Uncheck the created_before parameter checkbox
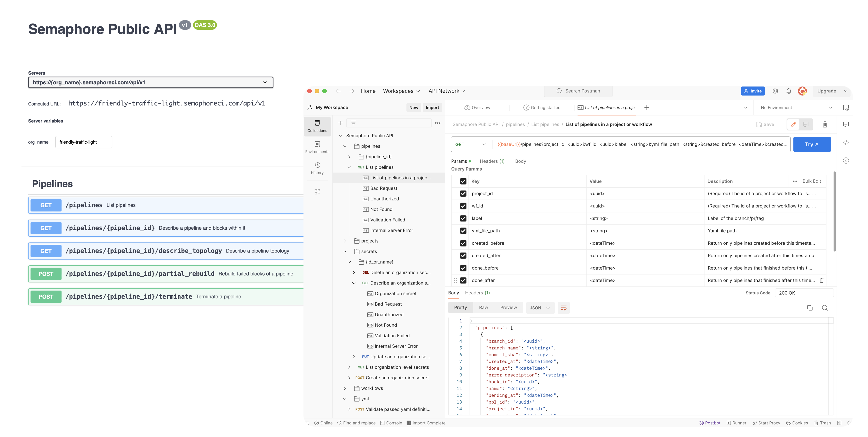This screenshot has height=437, width=868. (x=463, y=243)
